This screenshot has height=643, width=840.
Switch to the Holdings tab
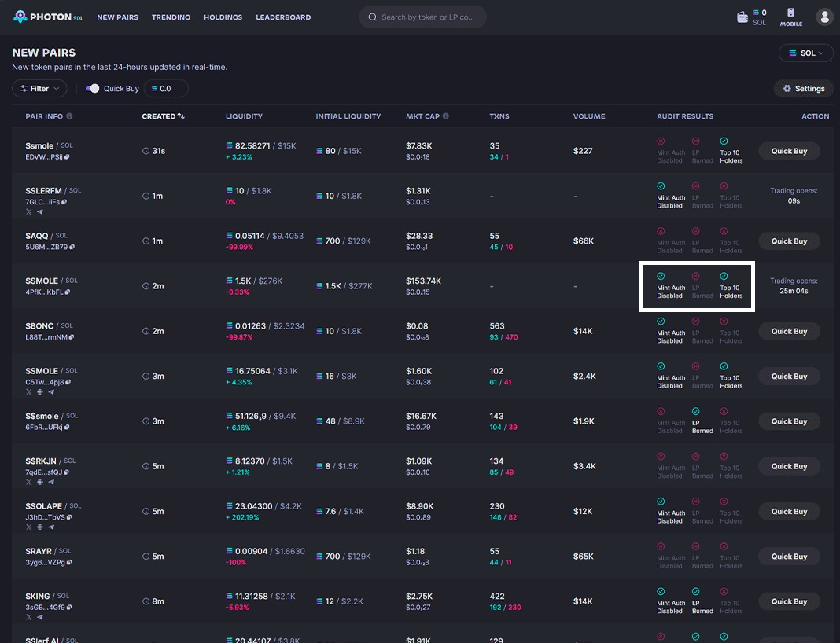pyautogui.click(x=223, y=17)
